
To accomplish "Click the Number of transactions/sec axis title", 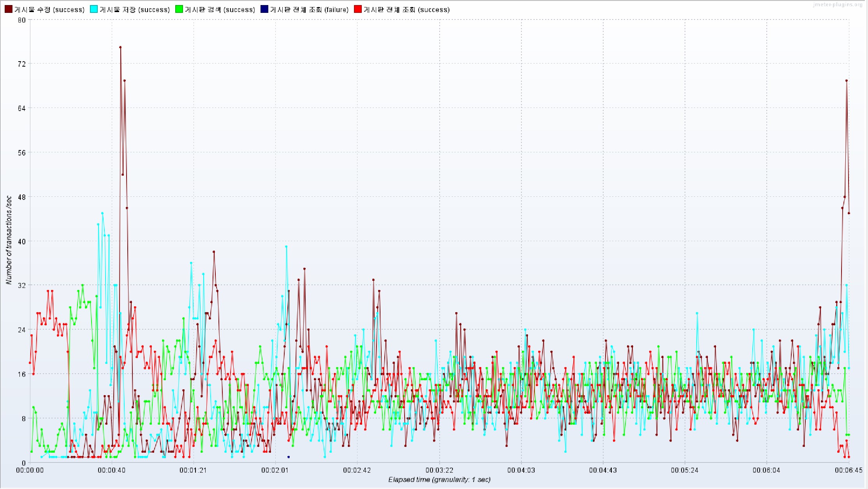I will tap(9, 240).
